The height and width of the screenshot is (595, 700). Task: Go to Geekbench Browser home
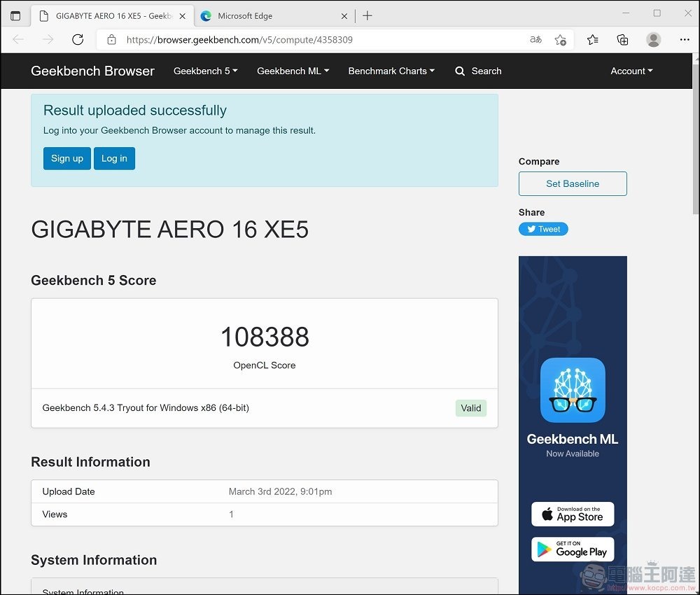(92, 71)
